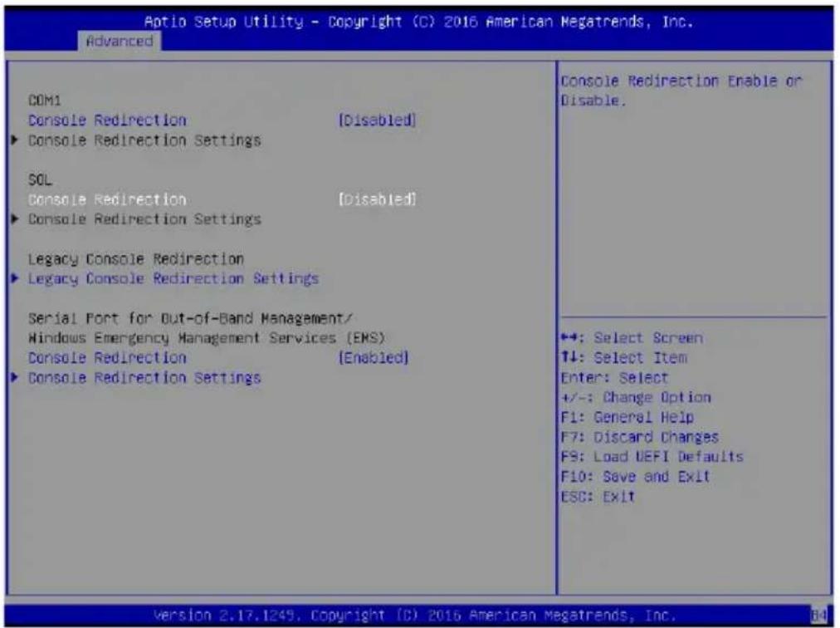Select COM1 Console Redirection option
Image resolution: width=840 pixels, height=628 pixels.
pos(107,120)
